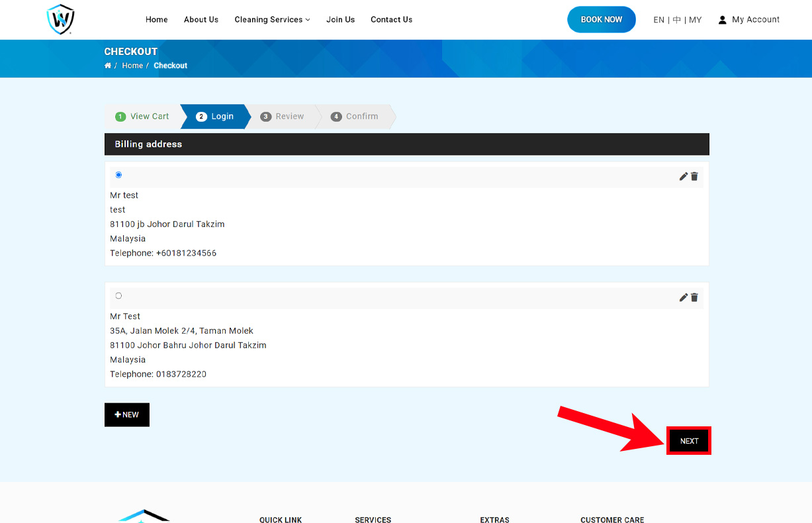This screenshot has width=812, height=523.
Task: Click the home icon in the breadcrumb
Action: pos(108,66)
